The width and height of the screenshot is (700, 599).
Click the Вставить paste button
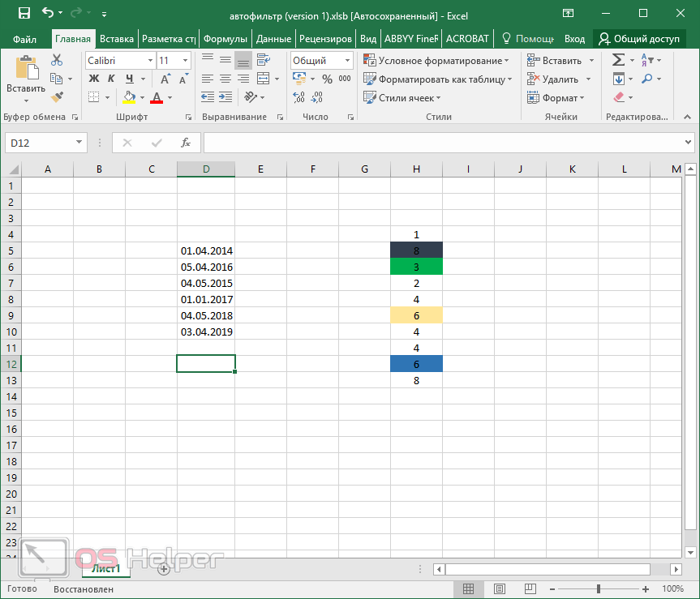coord(25,79)
